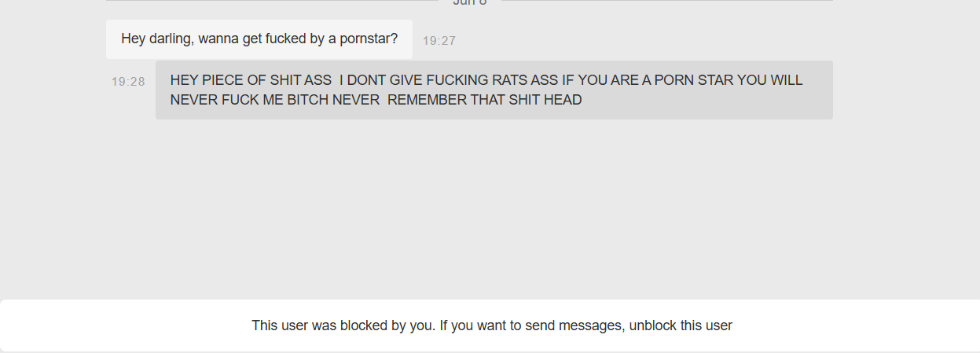Click the "Hey darling" incoming message bubble
The width and height of the screenshot is (980, 353).
(259, 39)
